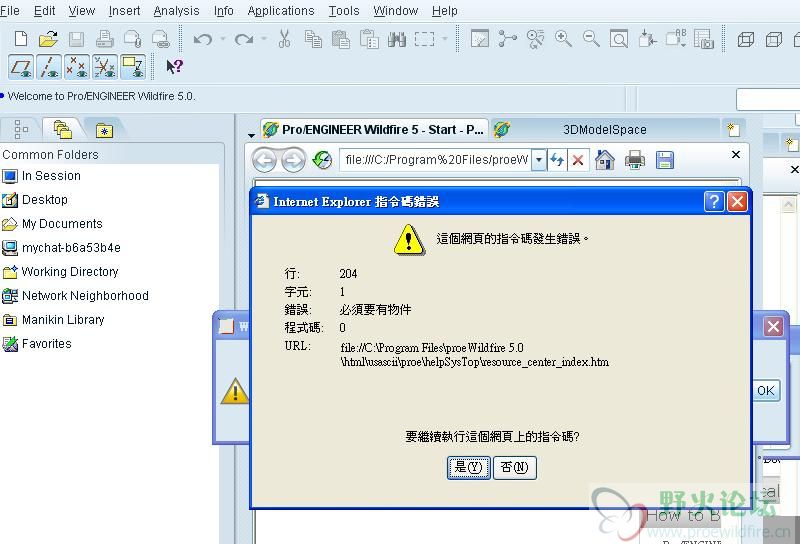Select the Desktop folder
This screenshot has width=800, height=550.
tap(35, 200)
